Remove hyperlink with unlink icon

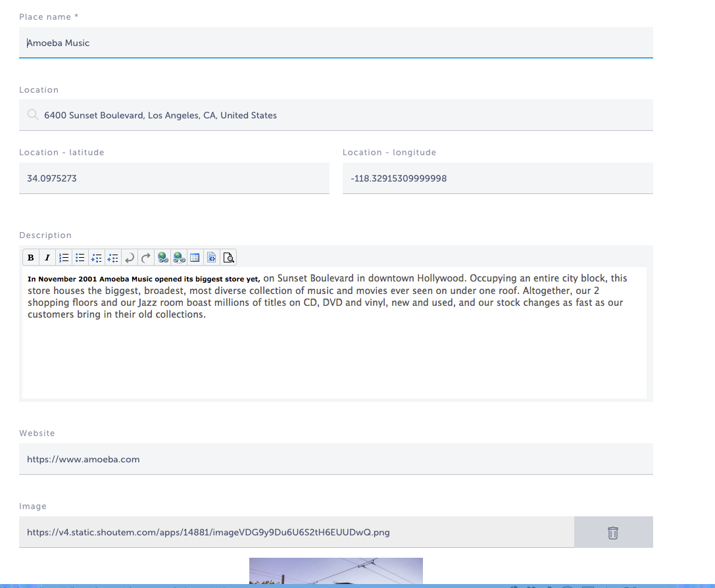point(179,258)
